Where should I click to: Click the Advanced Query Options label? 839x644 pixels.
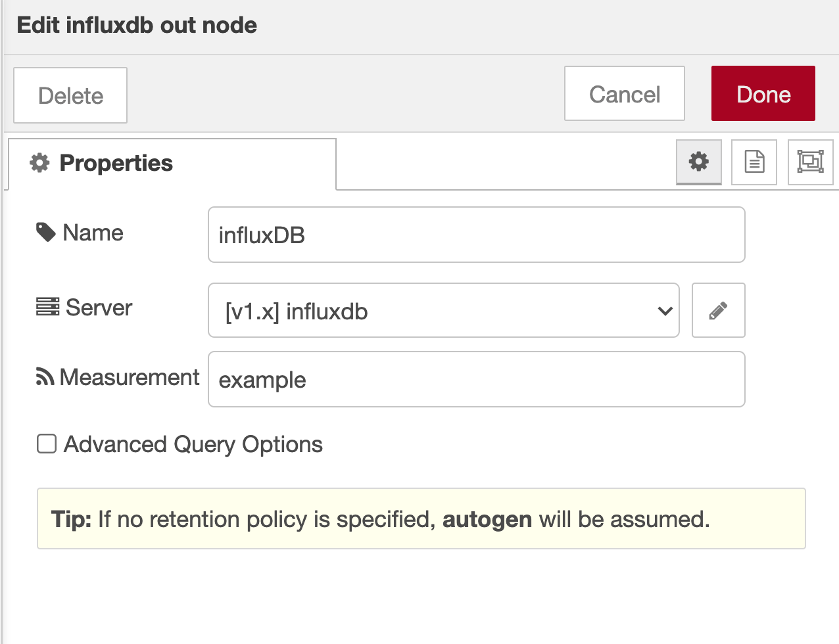[193, 444]
